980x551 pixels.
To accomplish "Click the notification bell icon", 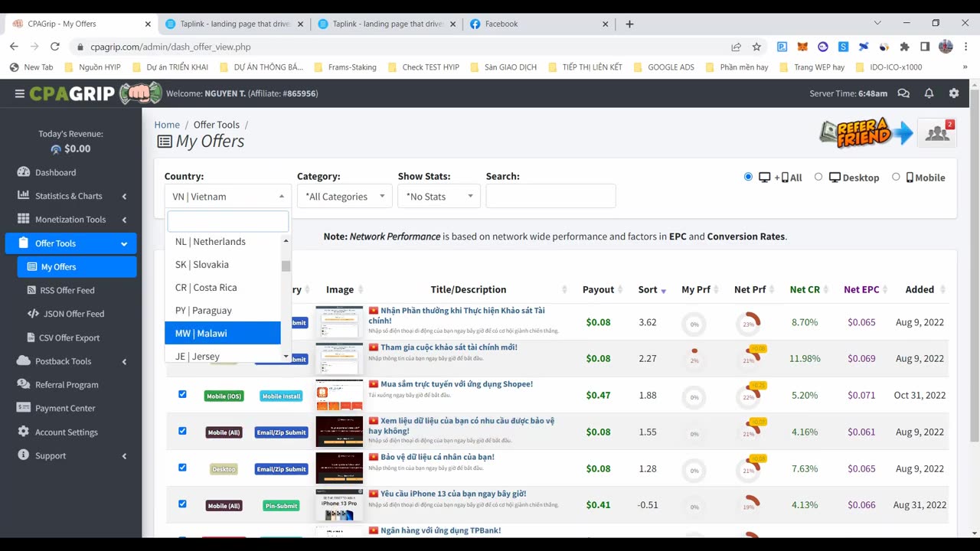I will point(929,93).
